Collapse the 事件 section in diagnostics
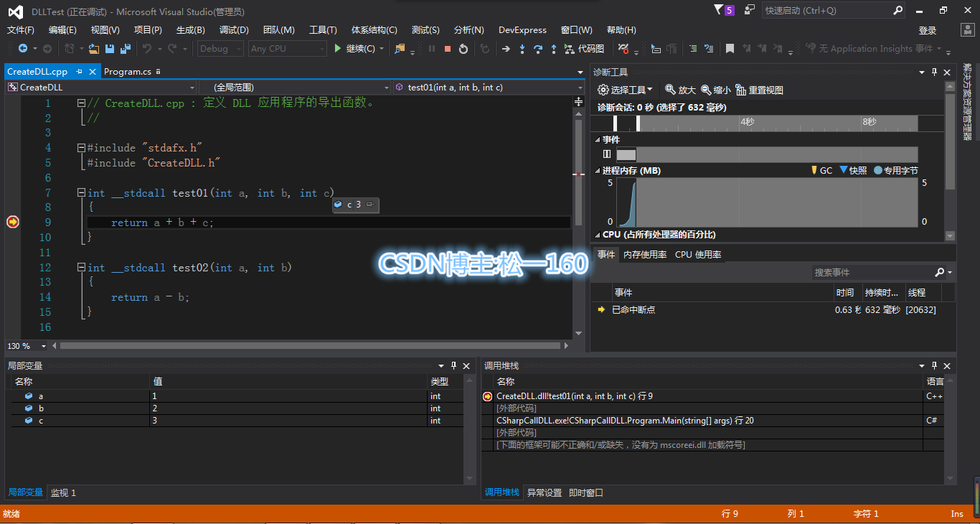The height and width of the screenshot is (524, 980). click(598, 139)
